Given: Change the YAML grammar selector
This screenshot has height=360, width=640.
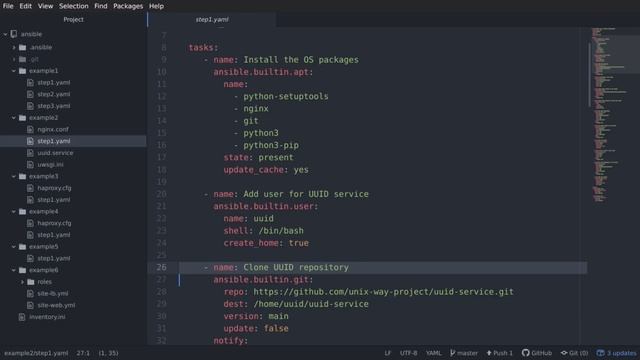Looking at the screenshot, I should 433,353.
